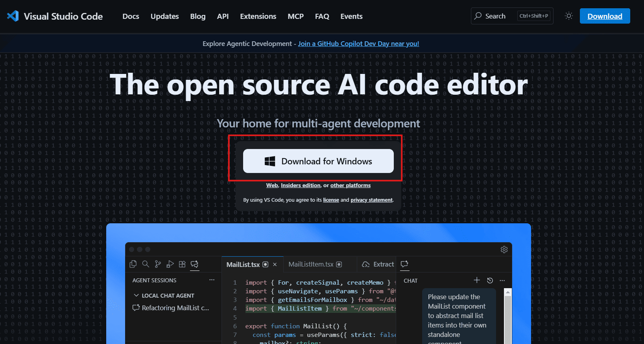The width and height of the screenshot is (644, 344).
Task: Open the chat history clock icon
Action: (x=490, y=280)
